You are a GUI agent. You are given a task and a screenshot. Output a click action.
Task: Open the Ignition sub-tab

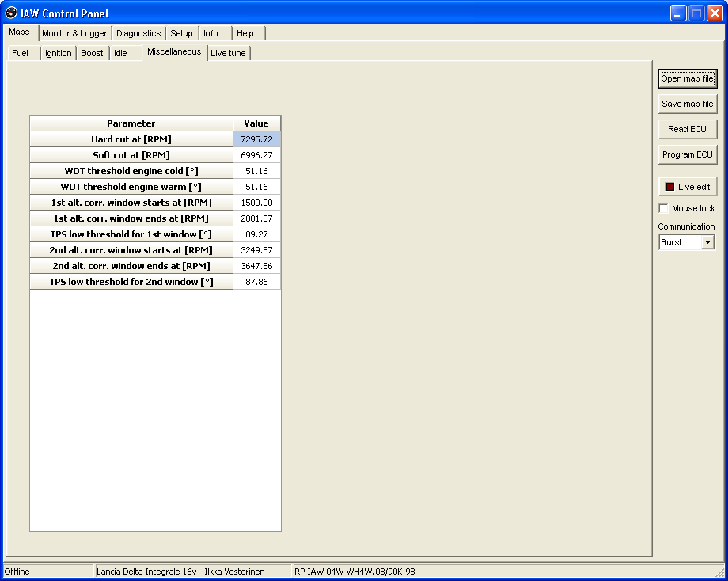point(59,53)
